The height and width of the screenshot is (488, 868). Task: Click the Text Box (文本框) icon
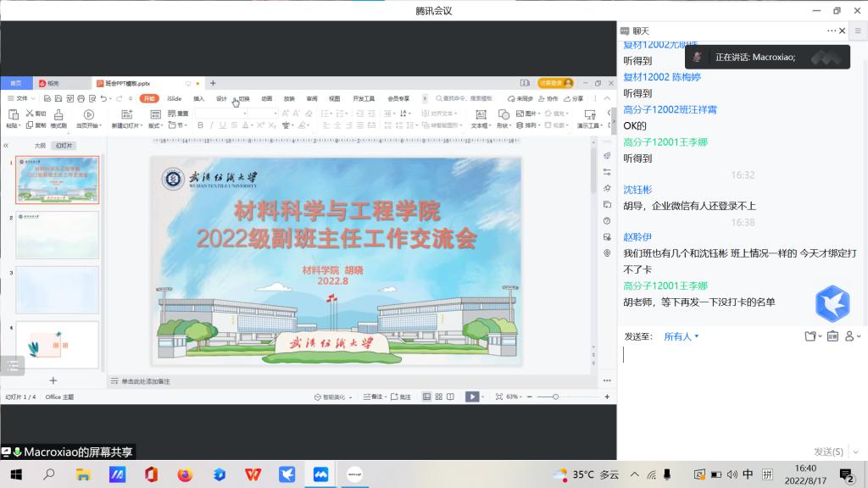(481, 118)
